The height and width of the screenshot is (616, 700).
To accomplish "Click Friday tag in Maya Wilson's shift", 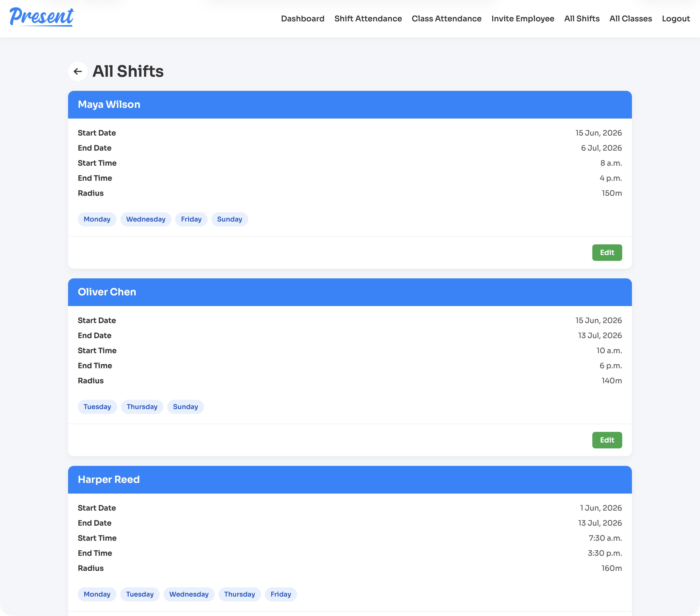I will (191, 219).
